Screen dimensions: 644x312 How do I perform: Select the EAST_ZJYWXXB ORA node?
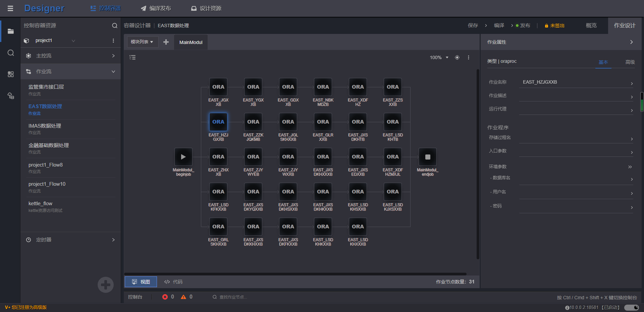tap(288, 157)
